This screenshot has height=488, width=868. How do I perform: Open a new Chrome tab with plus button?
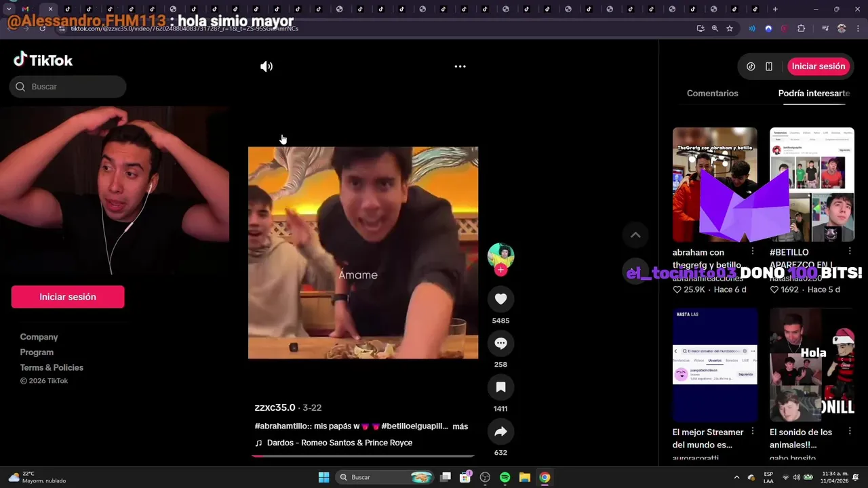pos(775,9)
